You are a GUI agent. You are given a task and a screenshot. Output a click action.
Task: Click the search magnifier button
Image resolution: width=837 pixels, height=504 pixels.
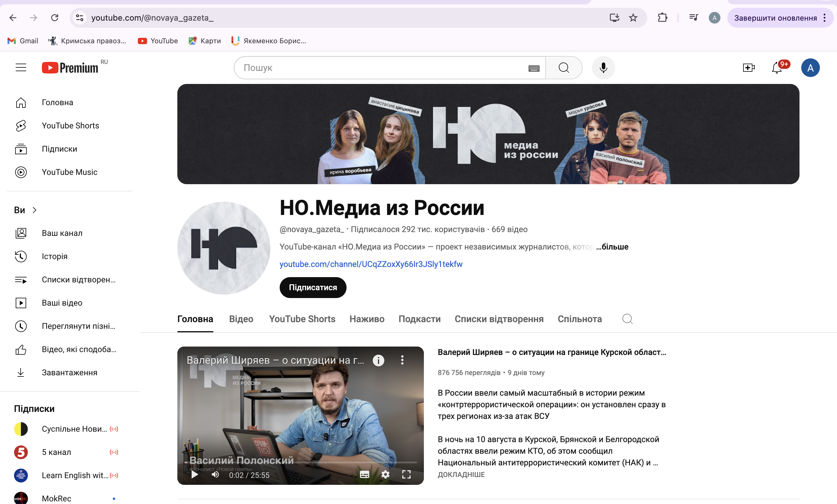click(x=564, y=68)
